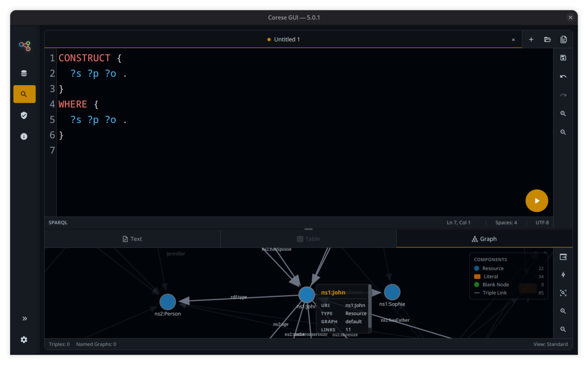This screenshot has width=588, height=365.
Task: Open the Settings gear in sidebar
Action: pyautogui.click(x=24, y=340)
